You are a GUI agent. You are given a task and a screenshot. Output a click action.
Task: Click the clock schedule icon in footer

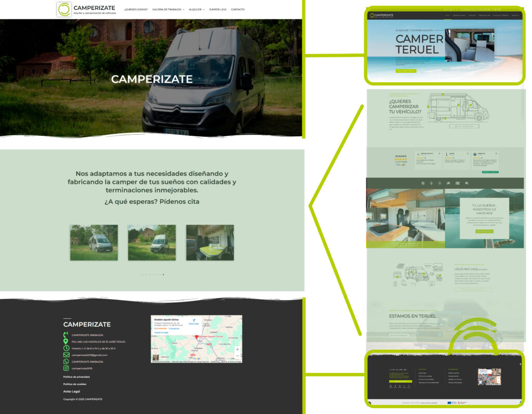coord(66,348)
